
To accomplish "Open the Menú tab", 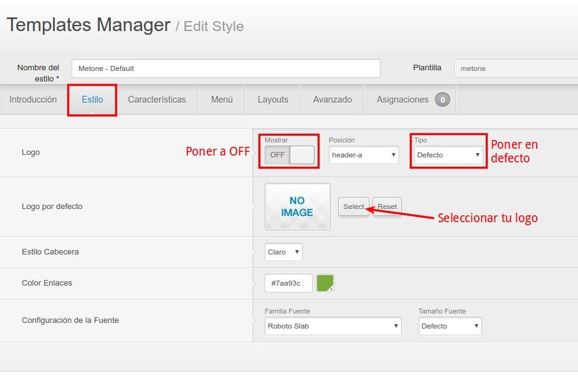I will point(222,100).
